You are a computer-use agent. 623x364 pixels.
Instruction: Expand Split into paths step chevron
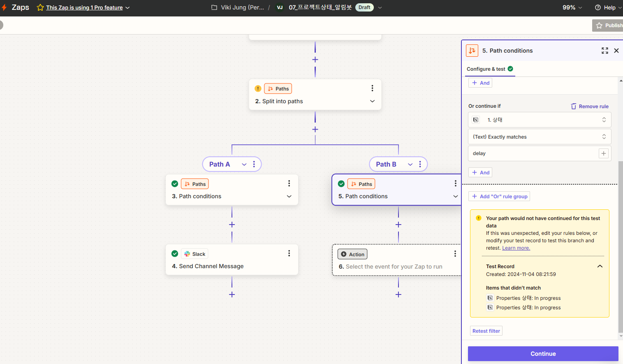[372, 101]
